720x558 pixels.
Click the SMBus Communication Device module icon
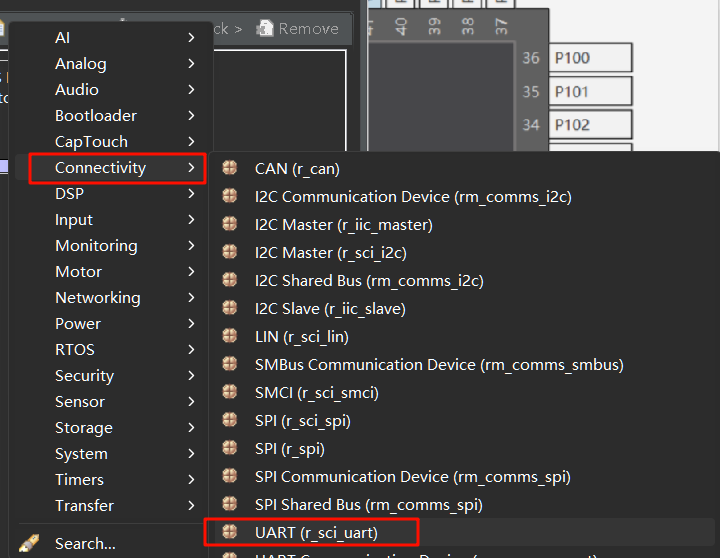(230, 364)
